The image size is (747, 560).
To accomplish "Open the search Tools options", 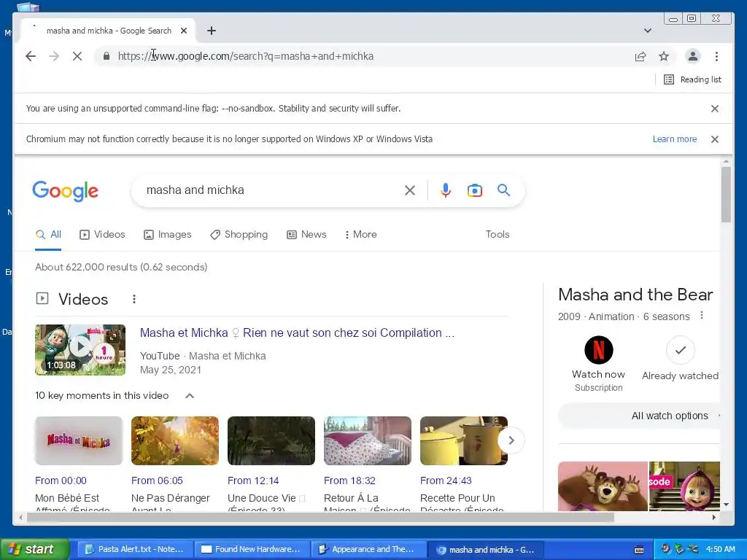I will point(498,234).
